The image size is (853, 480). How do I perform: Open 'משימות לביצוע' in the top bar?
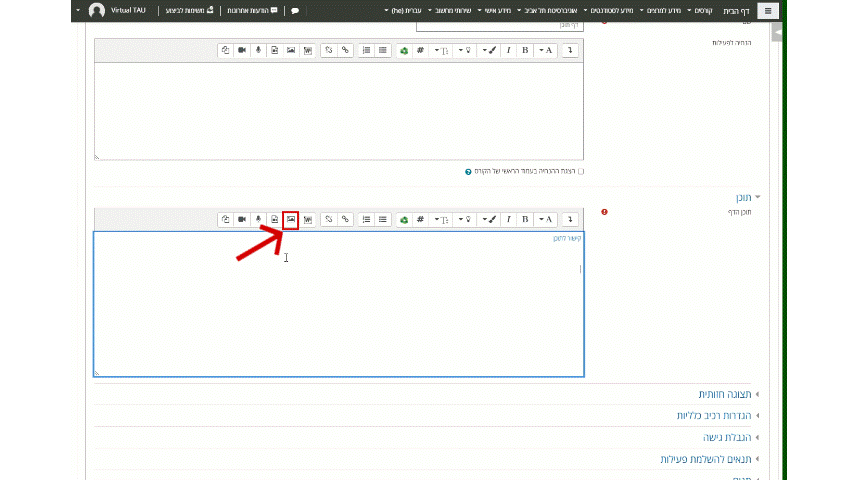click(189, 10)
